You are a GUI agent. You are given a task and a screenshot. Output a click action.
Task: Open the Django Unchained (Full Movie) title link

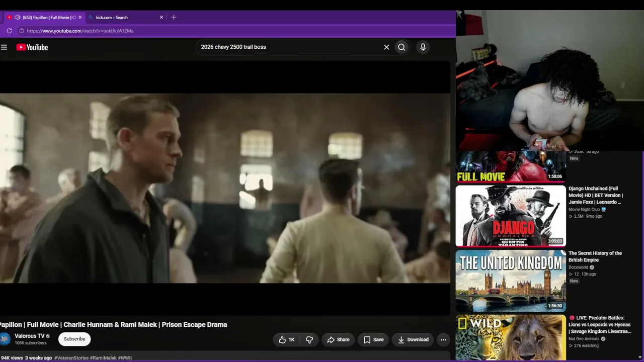tap(596, 196)
